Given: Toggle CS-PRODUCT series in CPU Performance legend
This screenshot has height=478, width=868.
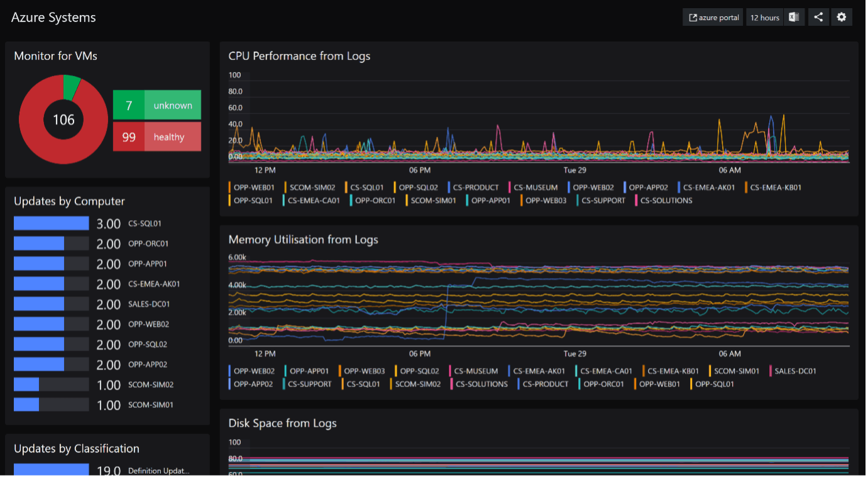Looking at the screenshot, I should point(473,187).
